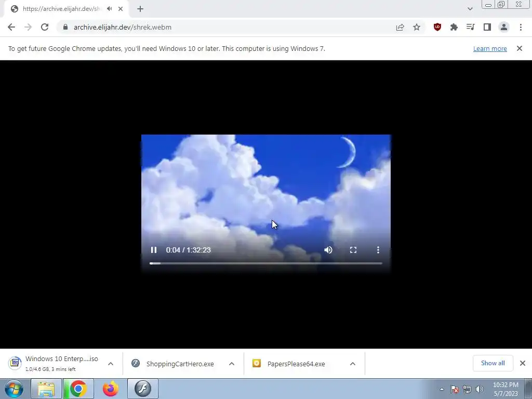Open the Chrome three-dot menu
Image resolution: width=532 pixels, height=399 pixels.
(x=521, y=27)
